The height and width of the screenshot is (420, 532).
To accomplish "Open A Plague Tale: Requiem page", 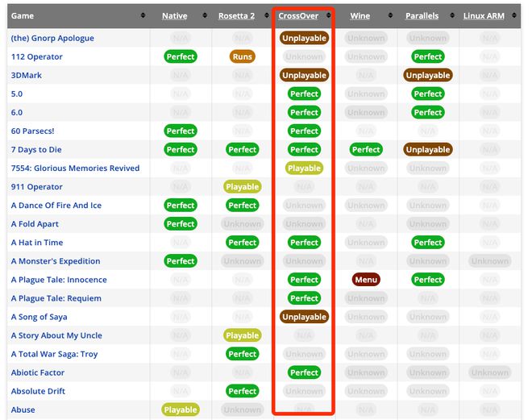I will coord(56,298).
